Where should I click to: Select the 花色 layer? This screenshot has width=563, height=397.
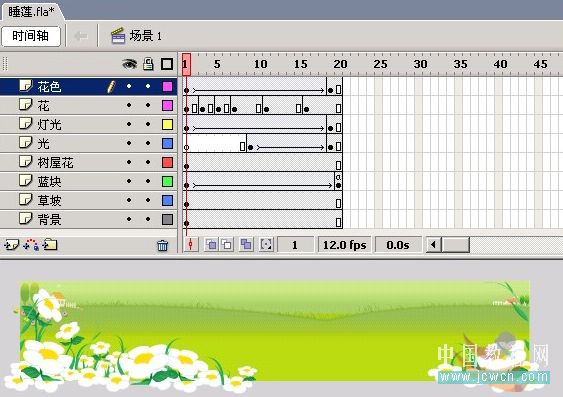89,87
